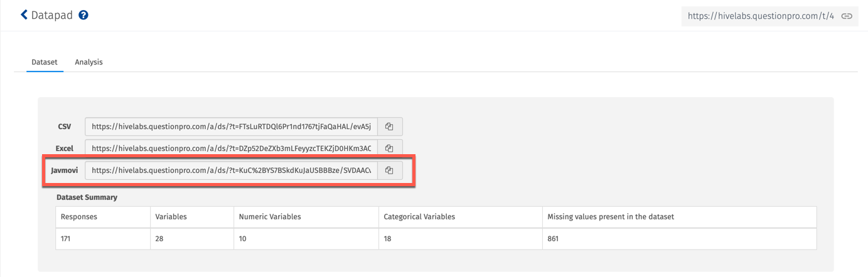Click inside the CSV URL field

[x=231, y=127]
